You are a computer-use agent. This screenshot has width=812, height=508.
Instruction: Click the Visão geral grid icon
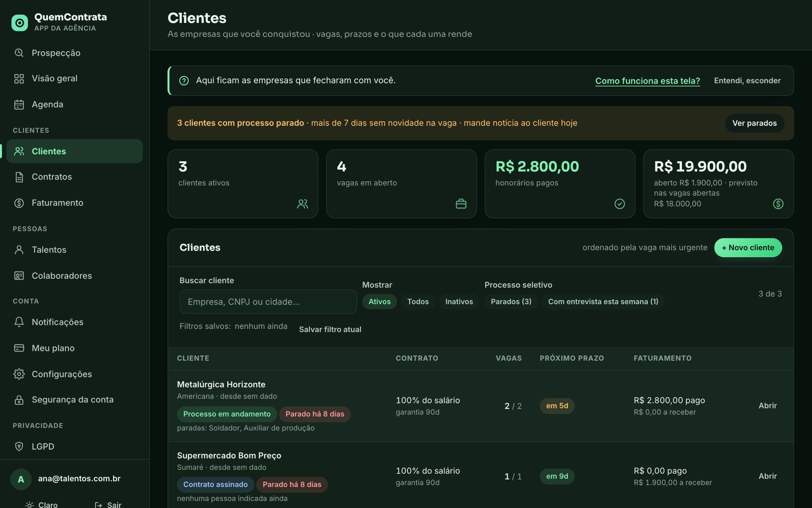point(19,79)
